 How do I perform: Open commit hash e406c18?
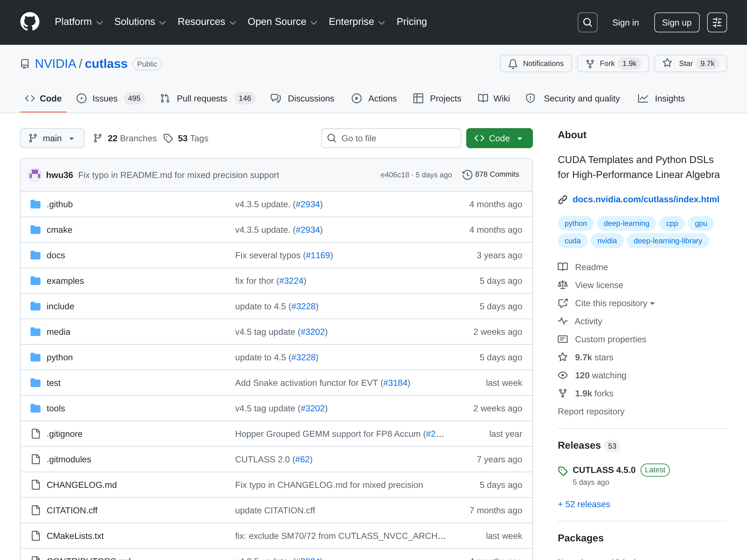tap(395, 175)
